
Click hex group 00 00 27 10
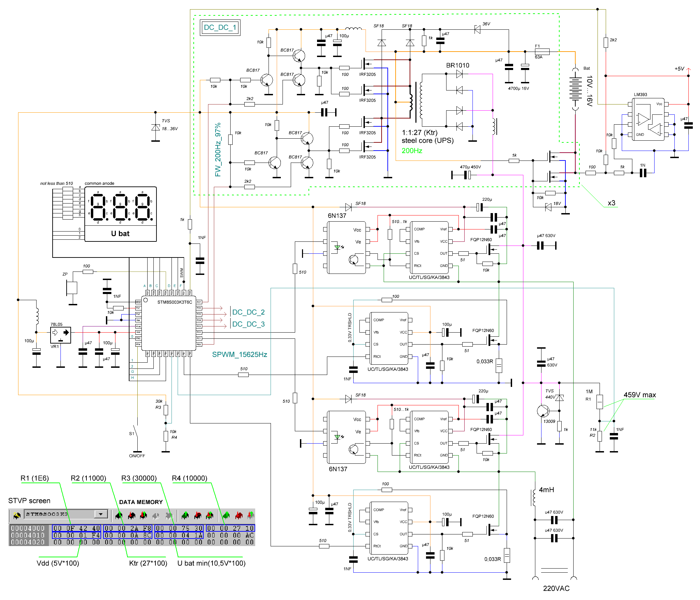pos(230,528)
